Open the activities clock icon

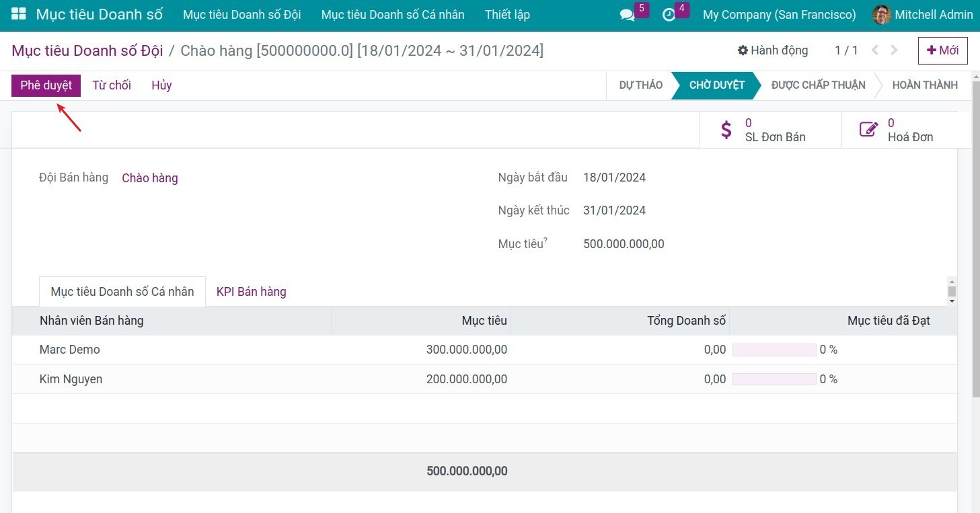[669, 15]
